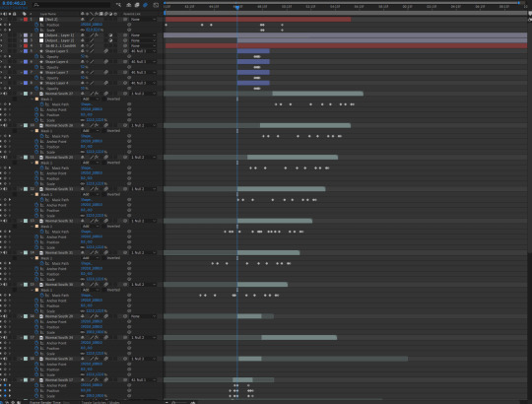This screenshot has height=404, width=532.
Task: Click the parent pick whip of Null 2 layer
Action: [125, 20]
